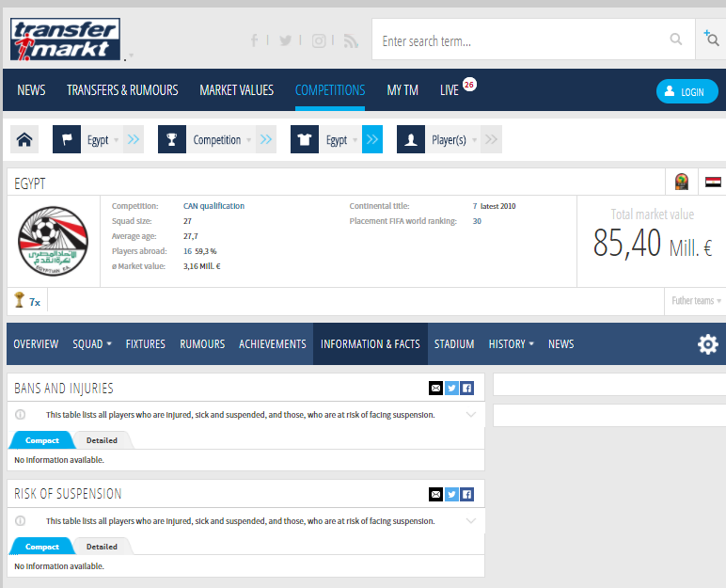Switch to Stadium tab

454,343
